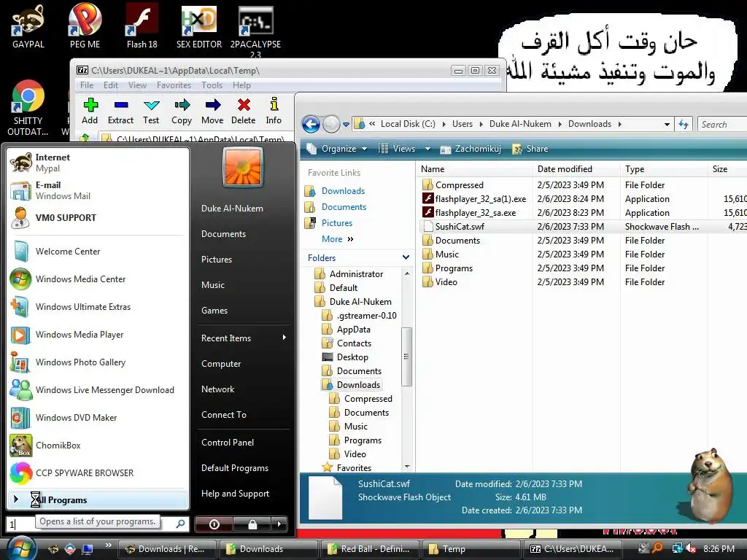Click the folder tree vertical scrollbar thumb
This screenshot has width=747, height=560.
click(406, 356)
